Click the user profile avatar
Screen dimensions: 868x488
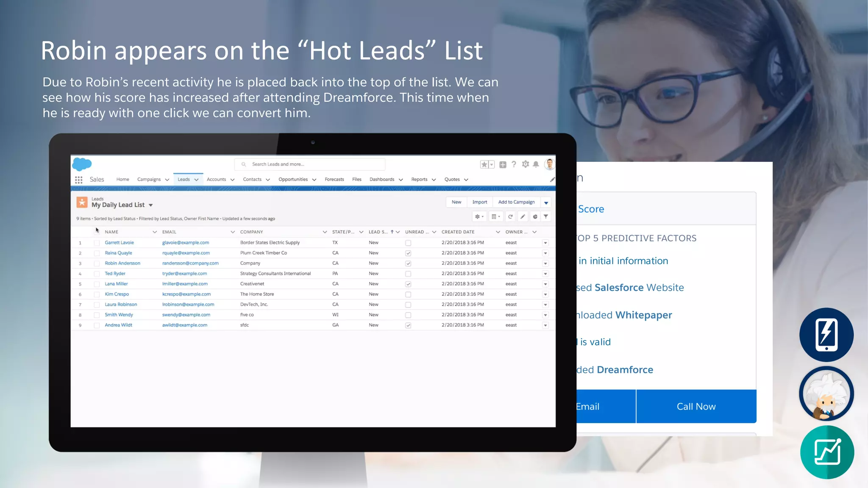[550, 164]
